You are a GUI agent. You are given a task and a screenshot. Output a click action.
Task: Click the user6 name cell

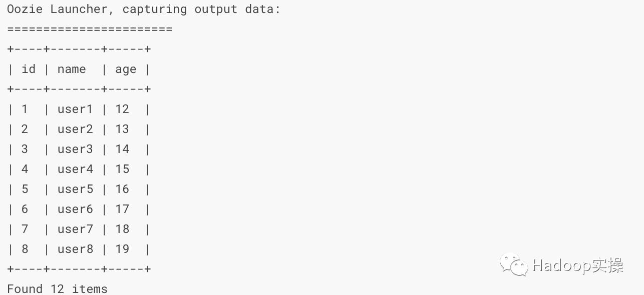75,209
